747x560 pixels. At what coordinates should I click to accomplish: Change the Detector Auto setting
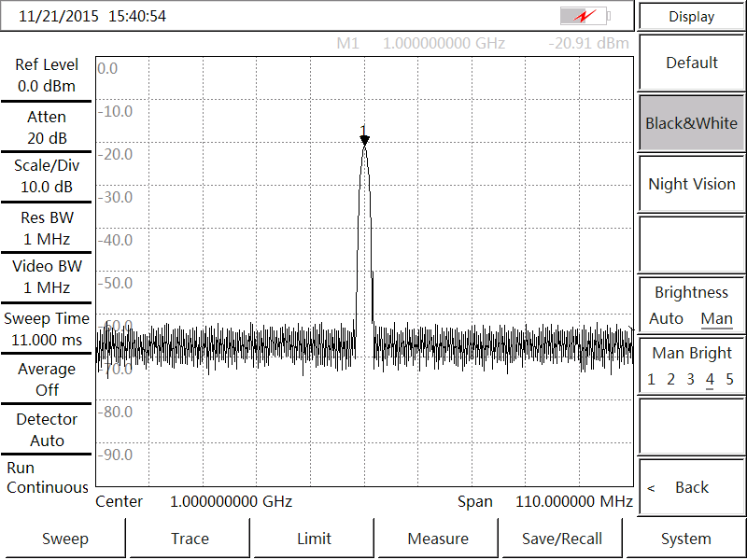pyautogui.click(x=47, y=429)
